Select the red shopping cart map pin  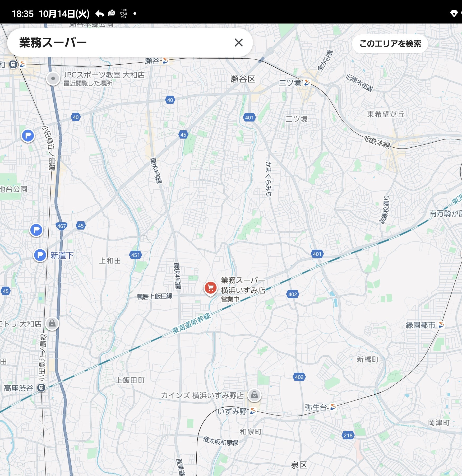[x=210, y=288]
